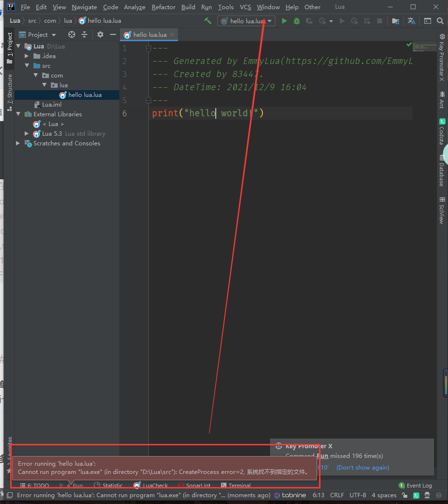The width and height of the screenshot is (448, 504).
Task: Open the Navigate menu
Action: pyautogui.click(x=84, y=7)
